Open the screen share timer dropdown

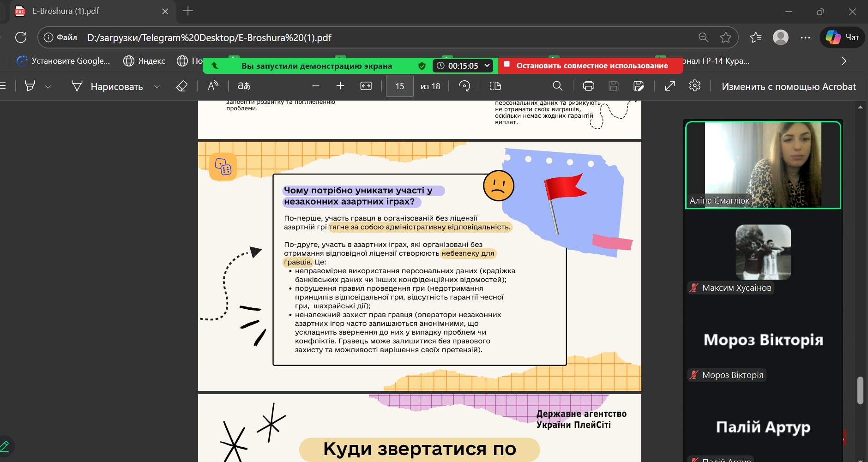pyautogui.click(x=487, y=66)
